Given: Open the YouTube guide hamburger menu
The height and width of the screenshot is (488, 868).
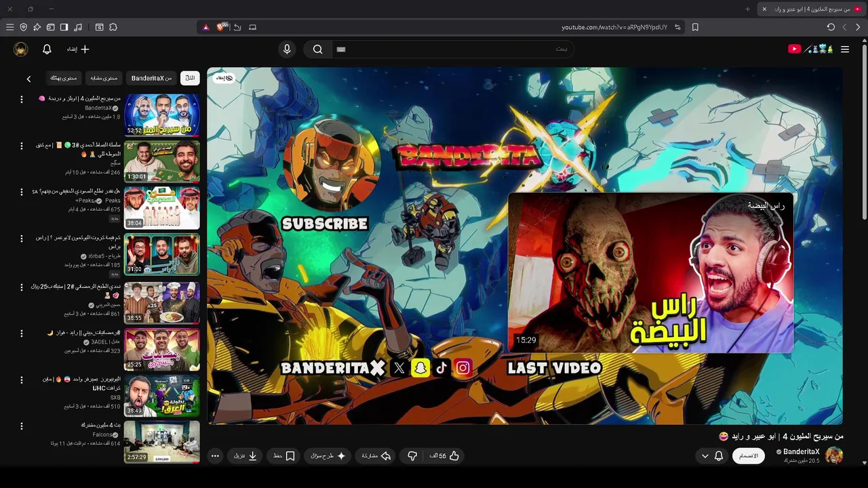Looking at the screenshot, I should 845,49.
